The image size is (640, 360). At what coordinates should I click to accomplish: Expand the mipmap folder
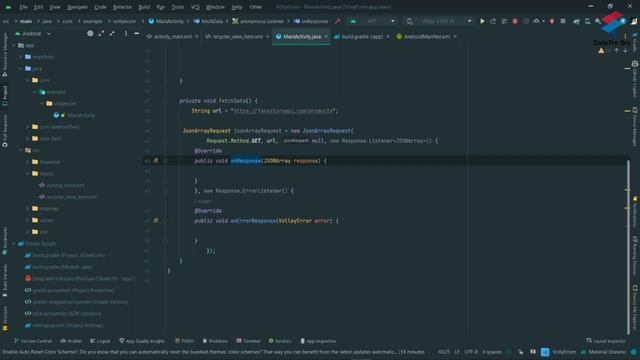tap(28, 209)
